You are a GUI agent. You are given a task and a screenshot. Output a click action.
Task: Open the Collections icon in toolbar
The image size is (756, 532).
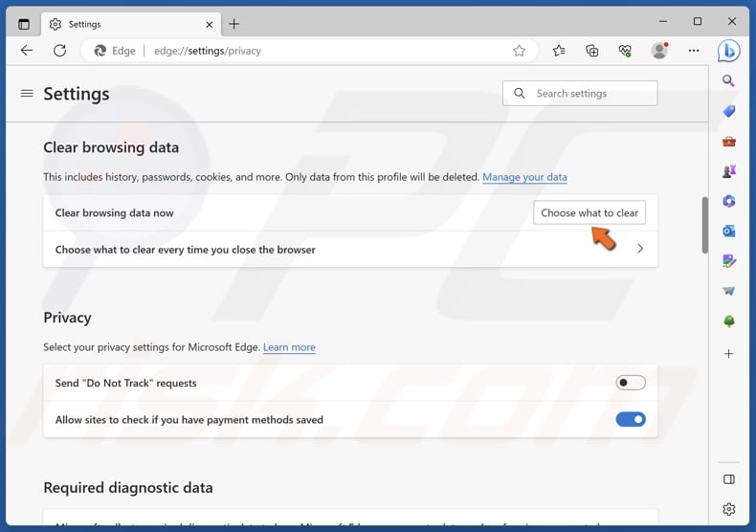591,51
